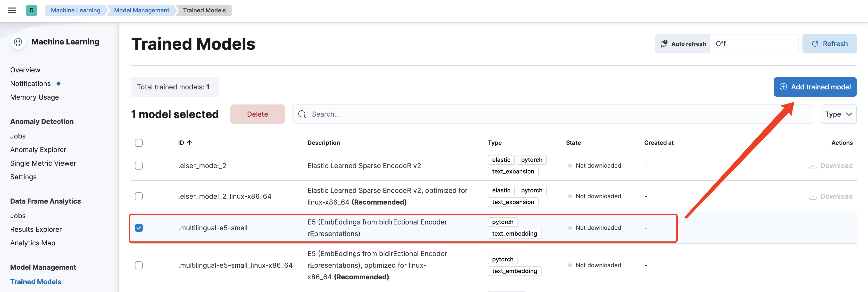Select the .elser_model_2 row checkbox
Viewport: 868px width, 292px height.
[x=139, y=166]
